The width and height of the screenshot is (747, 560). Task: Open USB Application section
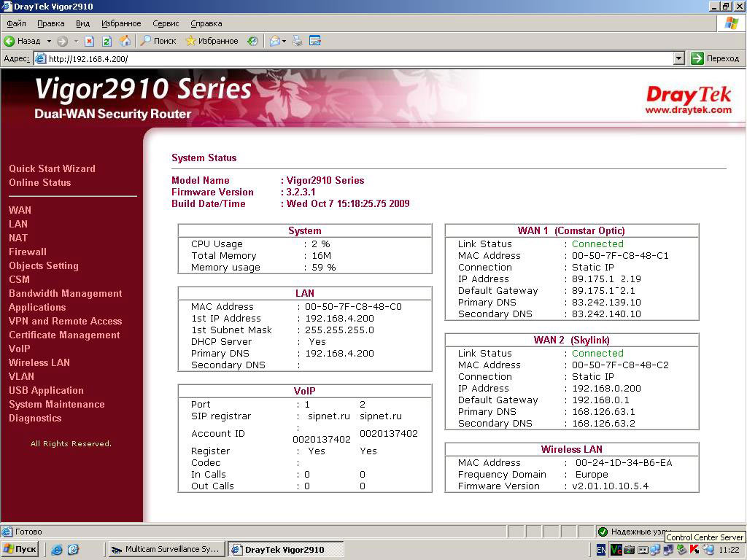(46, 390)
